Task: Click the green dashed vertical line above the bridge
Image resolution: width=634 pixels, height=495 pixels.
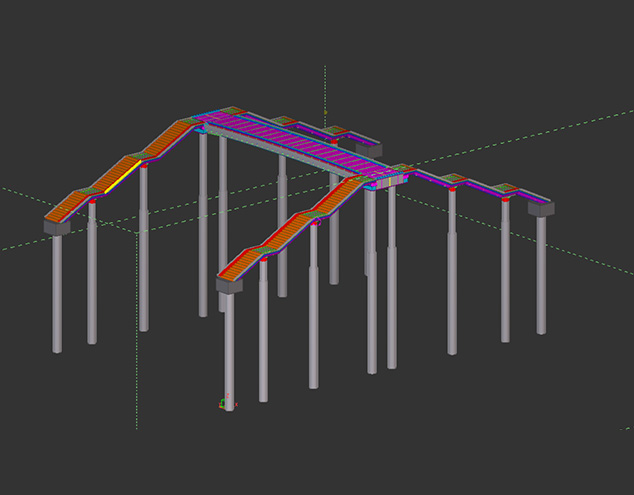Action: pos(324,90)
